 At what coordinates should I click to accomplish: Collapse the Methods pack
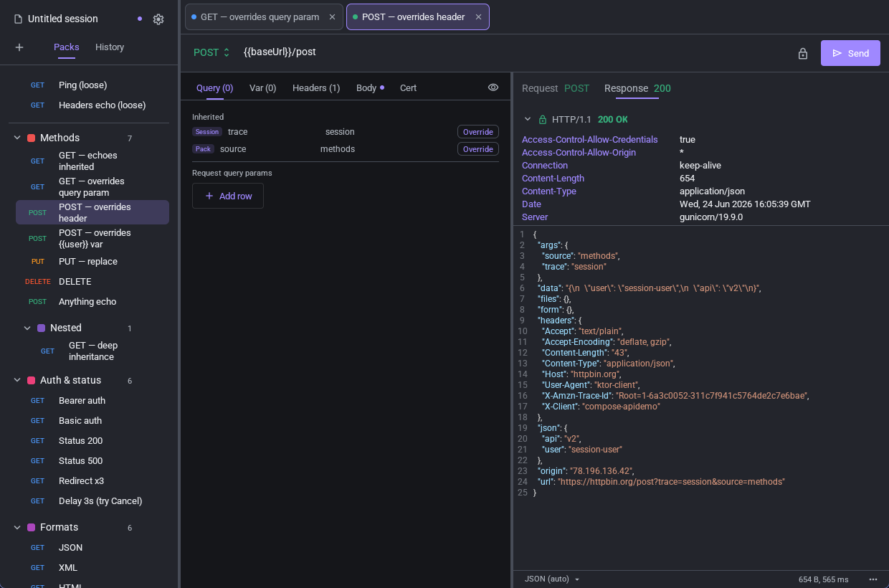click(x=17, y=138)
